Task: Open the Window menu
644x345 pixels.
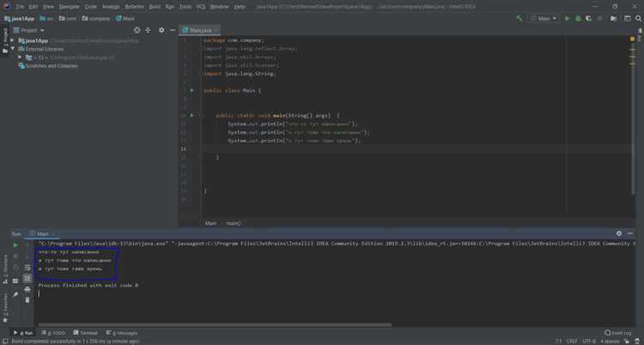Action: point(219,7)
